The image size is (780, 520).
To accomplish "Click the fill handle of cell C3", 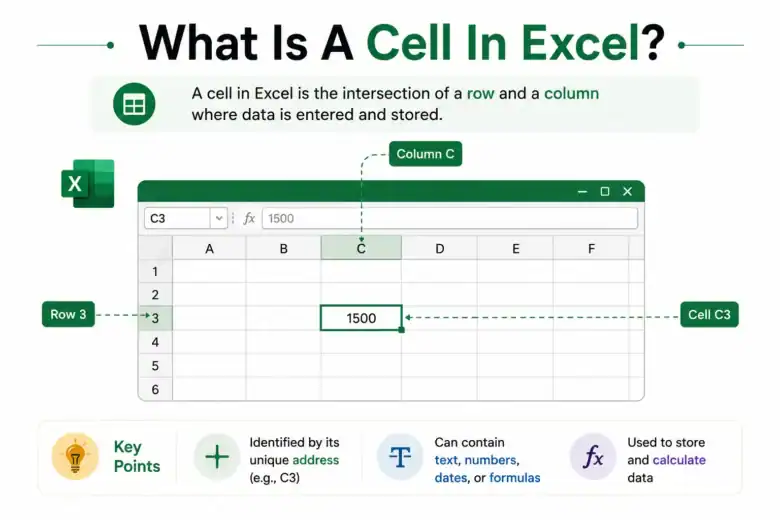I will click(401, 330).
